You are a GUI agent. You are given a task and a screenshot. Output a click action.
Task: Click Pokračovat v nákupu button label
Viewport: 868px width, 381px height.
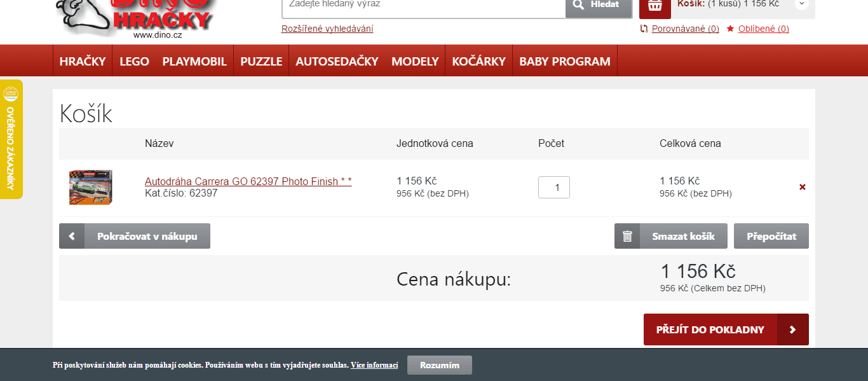coord(147,236)
